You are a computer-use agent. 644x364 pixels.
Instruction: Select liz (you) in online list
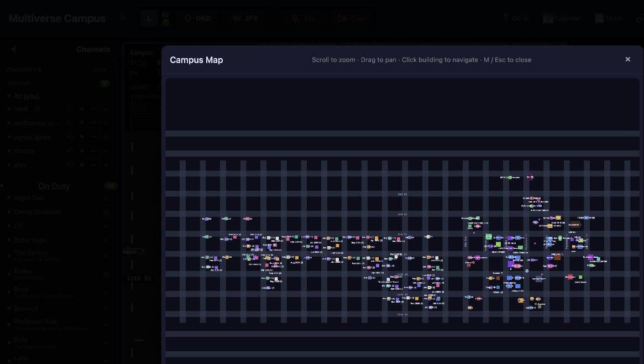[x=27, y=96]
